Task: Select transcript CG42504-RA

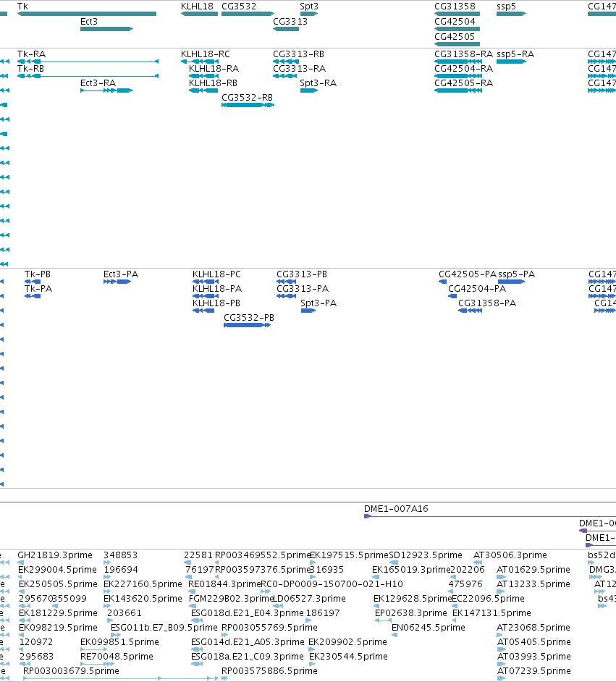Action: tap(458, 76)
